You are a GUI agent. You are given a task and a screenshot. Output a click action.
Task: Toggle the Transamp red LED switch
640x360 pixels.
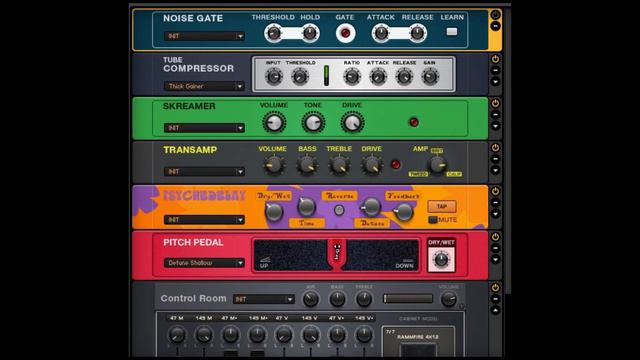point(395,164)
